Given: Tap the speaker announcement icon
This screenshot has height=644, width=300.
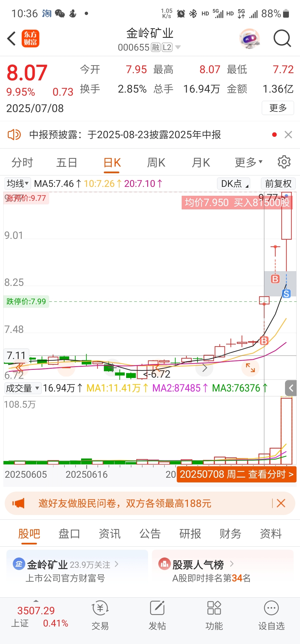Looking at the screenshot, I should point(14,135).
